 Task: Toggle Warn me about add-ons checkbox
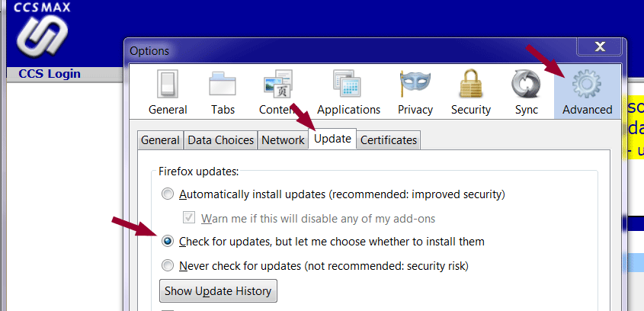[x=189, y=218]
